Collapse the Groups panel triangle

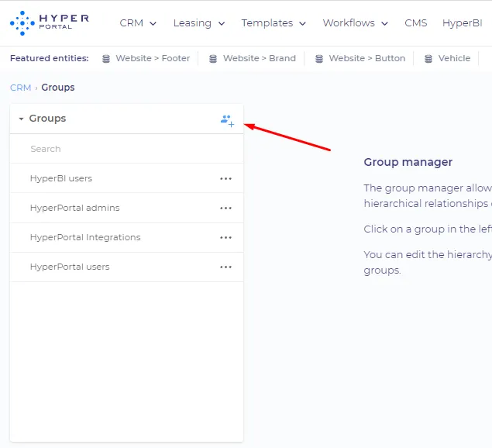tap(21, 119)
